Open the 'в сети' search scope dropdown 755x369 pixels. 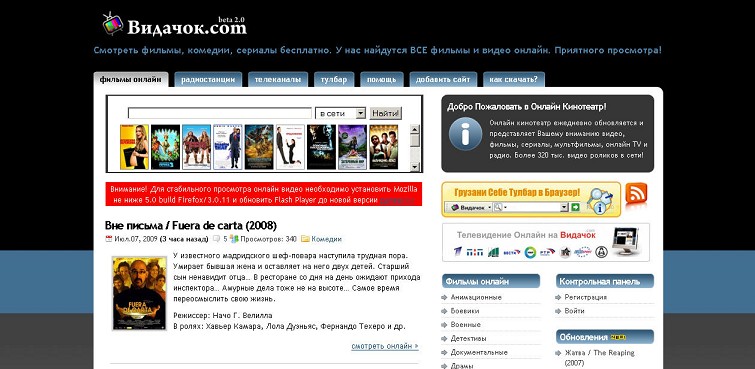[341, 113]
